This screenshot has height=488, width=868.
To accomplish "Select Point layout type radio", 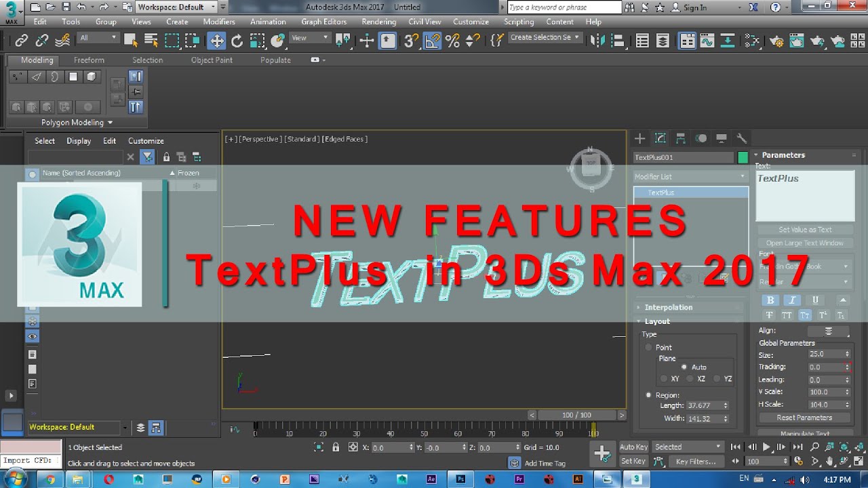I will click(648, 348).
